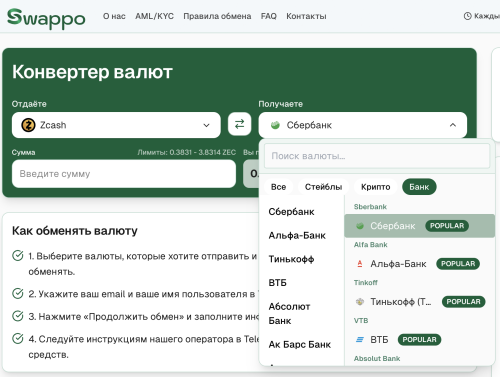Open the Контакты page
Image resolution: width=500 pixels, height=377 pixels.
coord(306,16)
